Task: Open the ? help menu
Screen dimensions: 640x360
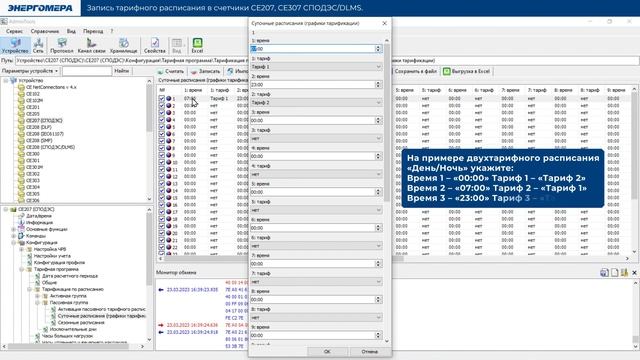Action: (112, 31)
